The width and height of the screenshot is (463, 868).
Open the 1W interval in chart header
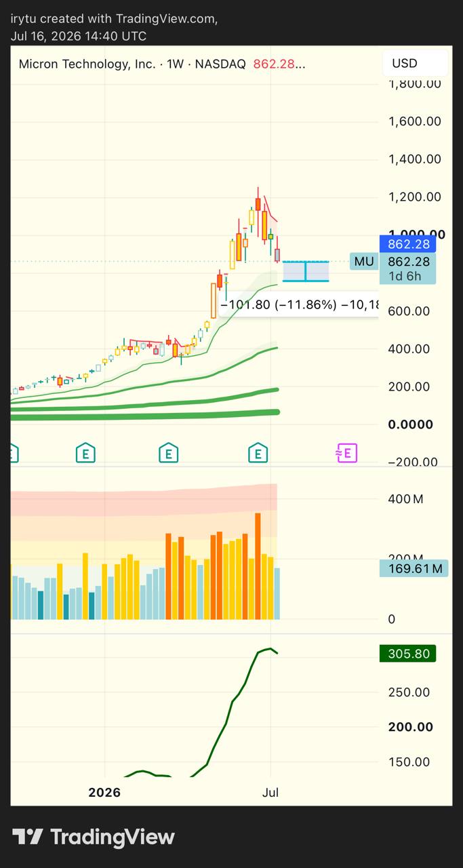tap(176, 64)
